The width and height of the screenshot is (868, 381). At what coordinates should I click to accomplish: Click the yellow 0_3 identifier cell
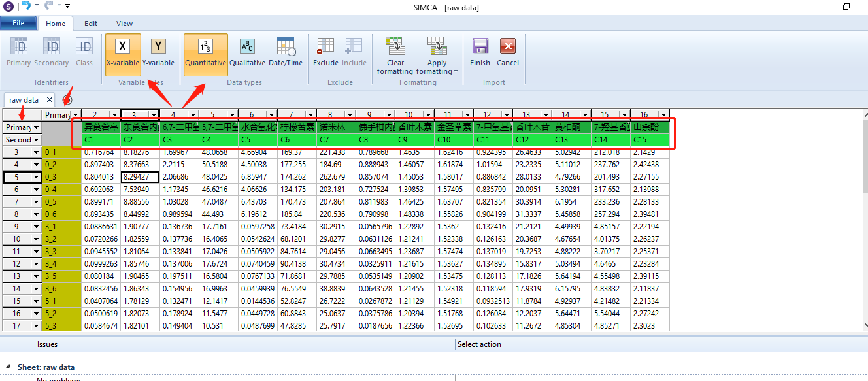pyautogui.click(x=61, y=177)
